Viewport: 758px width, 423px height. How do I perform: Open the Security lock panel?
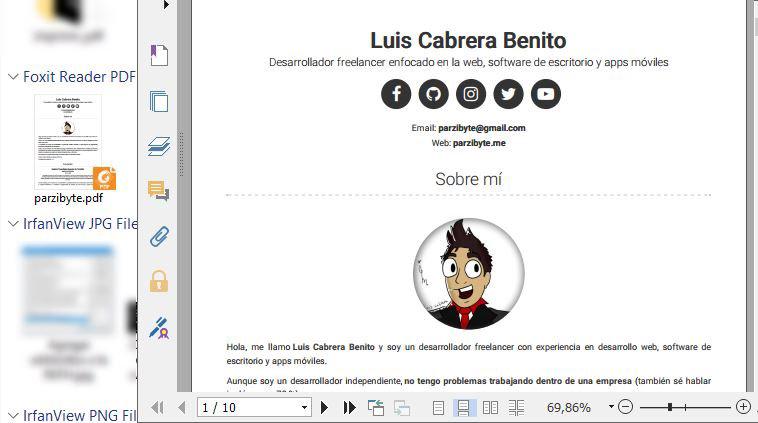pyautogui.click(x=158, y=282)
